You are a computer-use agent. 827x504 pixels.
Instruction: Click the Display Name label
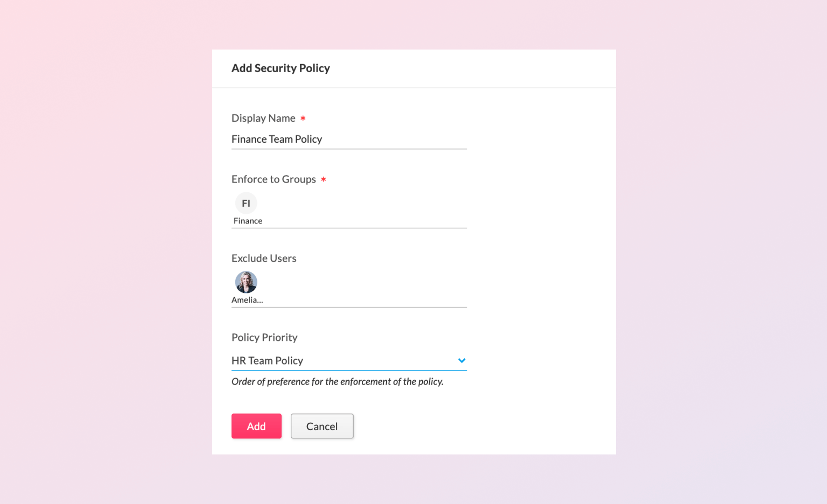pyautogui.click(x=263, y=118)
